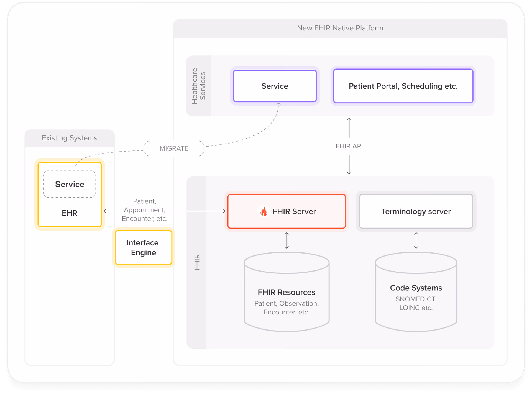Viewport: 532px width, 402px height.
Task: Click Patient Portal, Scheduling etc. box
Action: [403, 86]
